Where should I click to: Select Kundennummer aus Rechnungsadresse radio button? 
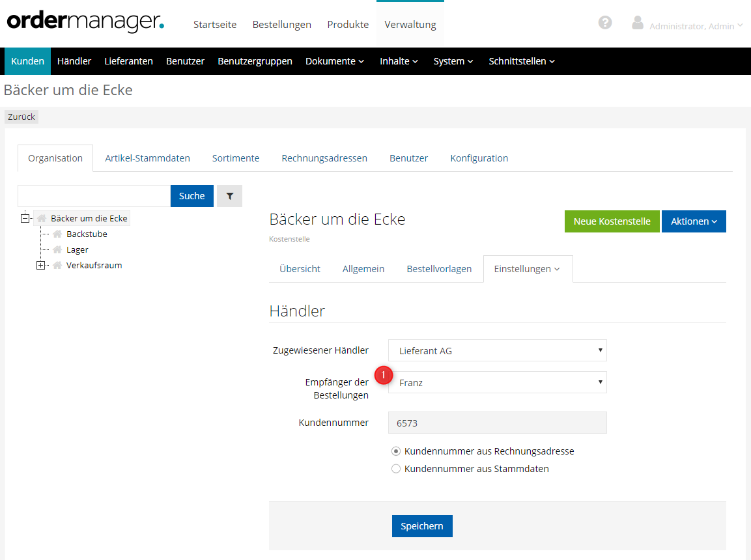(x=396, y=451)
